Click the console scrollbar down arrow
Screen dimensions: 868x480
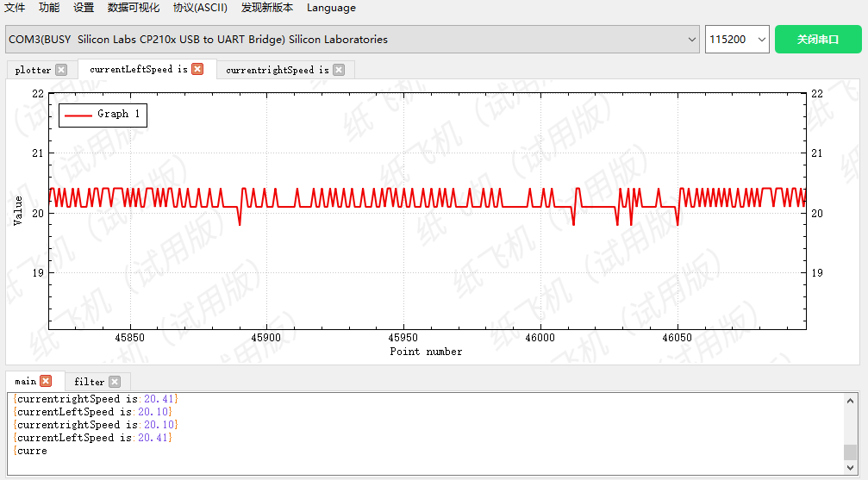(x=850, y=468)
